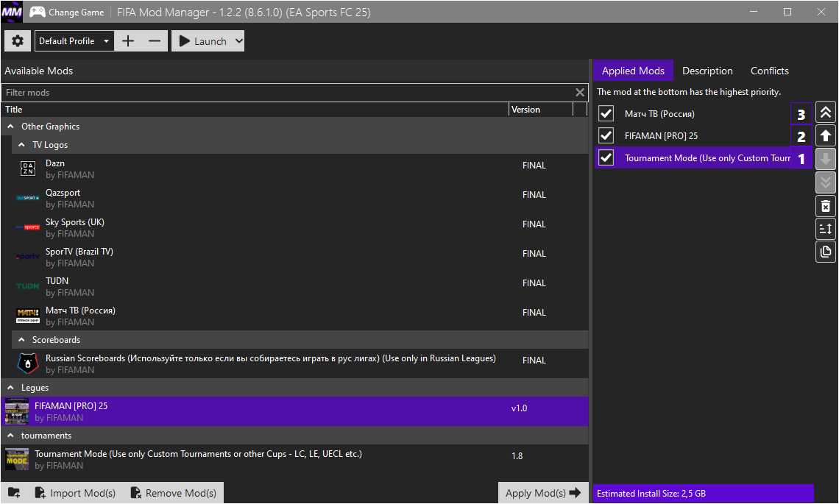Screen dimensions: 839x504
Task: Open the Default Profile dropdown
Action: click(x=74, y=41)
